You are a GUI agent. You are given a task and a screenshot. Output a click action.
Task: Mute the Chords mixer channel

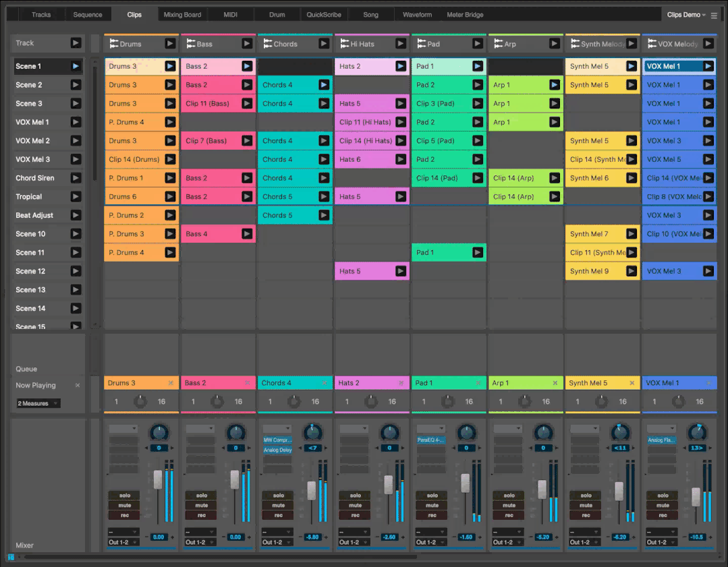pyautogui.click(x=279, y=505)
